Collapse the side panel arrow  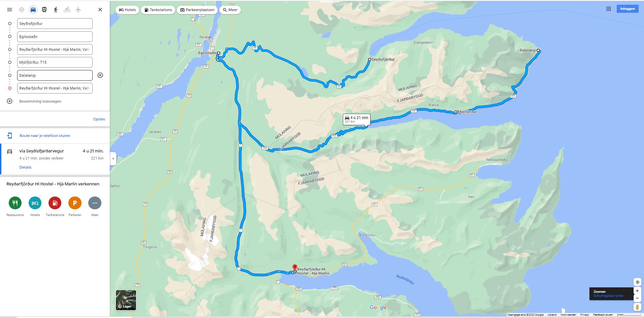113,158
